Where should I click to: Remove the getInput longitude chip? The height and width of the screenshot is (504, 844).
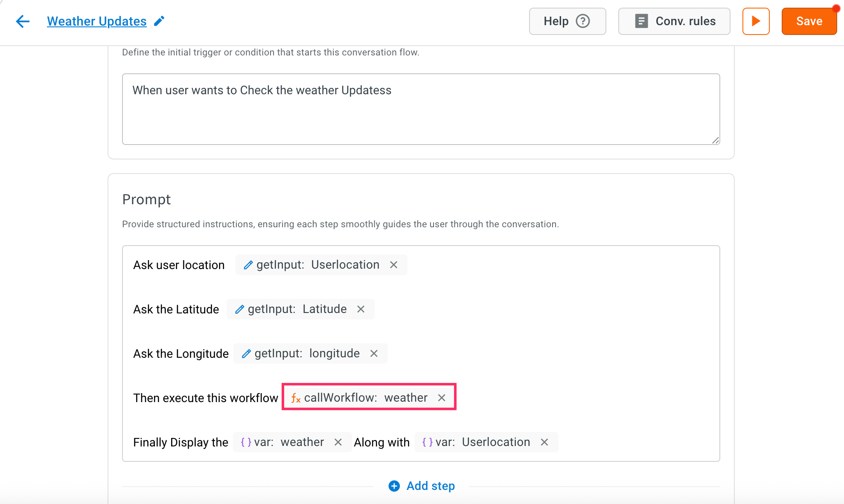point(374,353)
